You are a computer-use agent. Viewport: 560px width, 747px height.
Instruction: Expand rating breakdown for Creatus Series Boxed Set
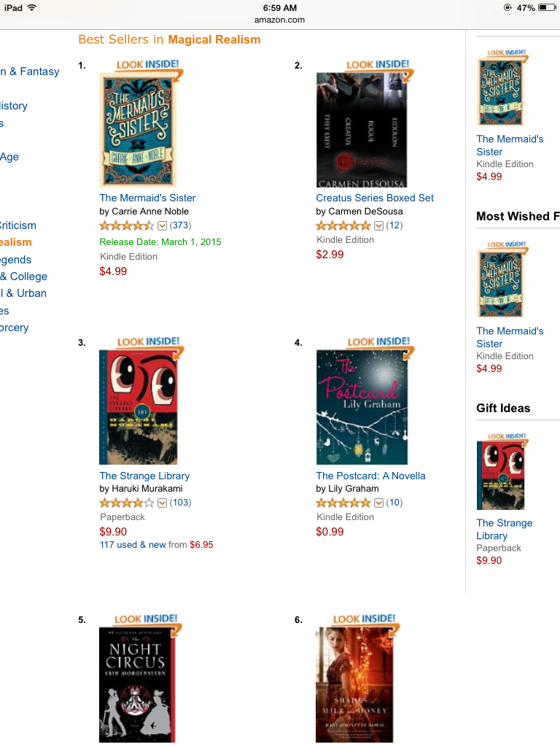click(378, 226)
